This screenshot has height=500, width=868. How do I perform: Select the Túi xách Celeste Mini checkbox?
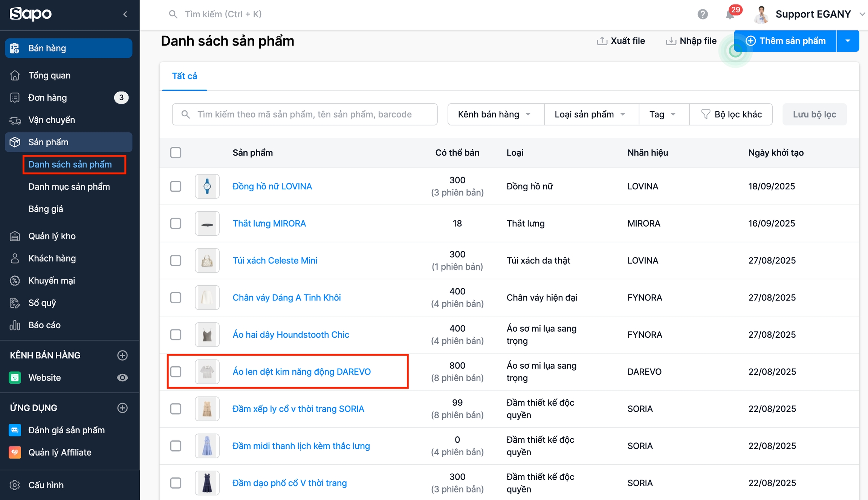click(x=176, y=261)
